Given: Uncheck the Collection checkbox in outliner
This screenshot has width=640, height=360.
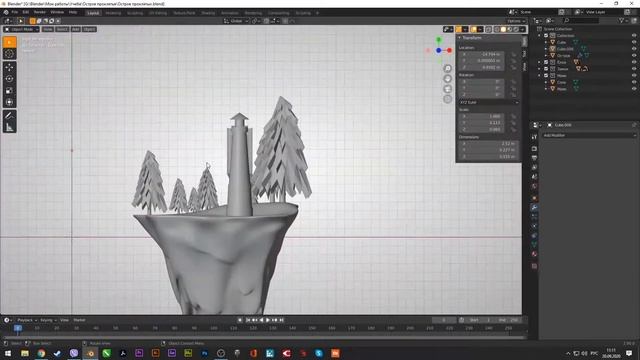Looking at the screenshot, I should click(546, 36).
